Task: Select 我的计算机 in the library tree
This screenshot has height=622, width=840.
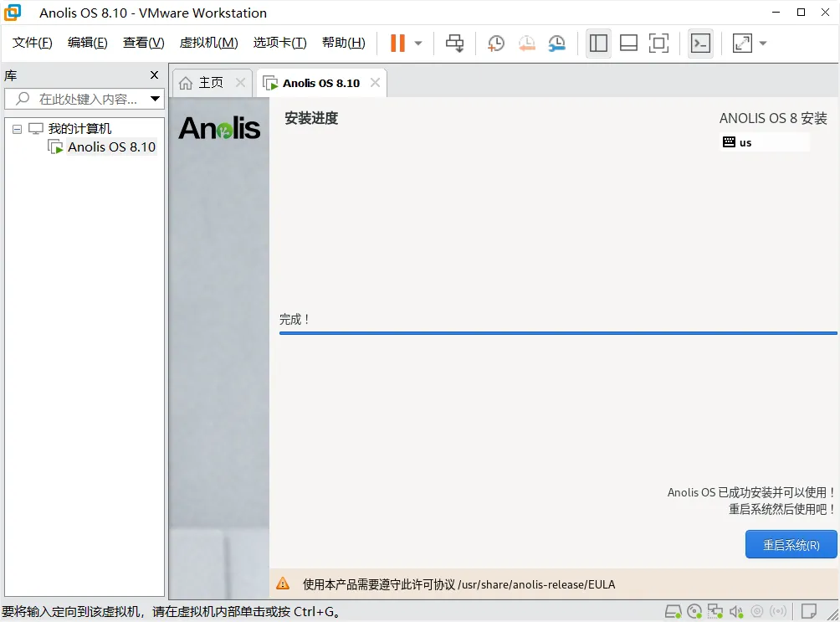Action: pyautogui.click(x=79, y=129)
